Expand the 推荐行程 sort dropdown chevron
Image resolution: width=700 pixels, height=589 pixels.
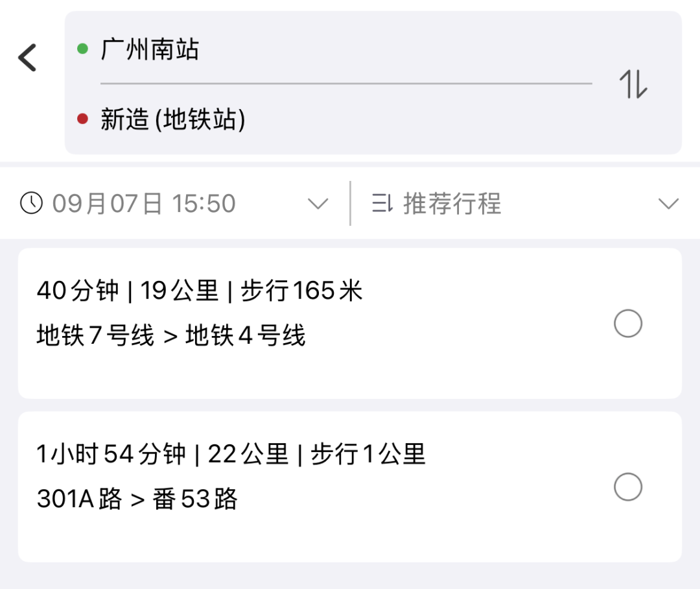click(x=668, y=204)
